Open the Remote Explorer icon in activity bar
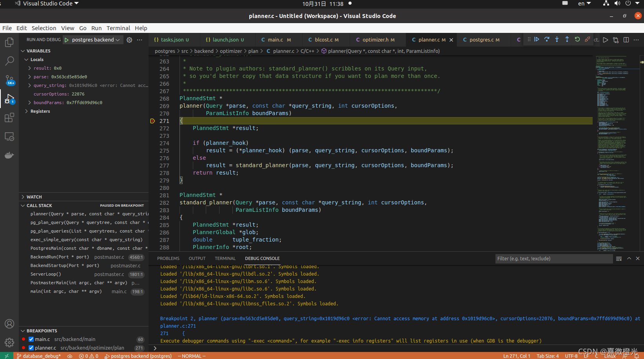Screen dimensions: 644x359 pyautogui.click(x=9, y=136)
